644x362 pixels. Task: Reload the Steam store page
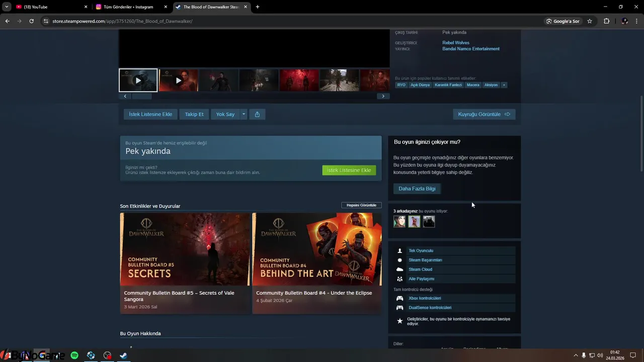pos(31,21)
